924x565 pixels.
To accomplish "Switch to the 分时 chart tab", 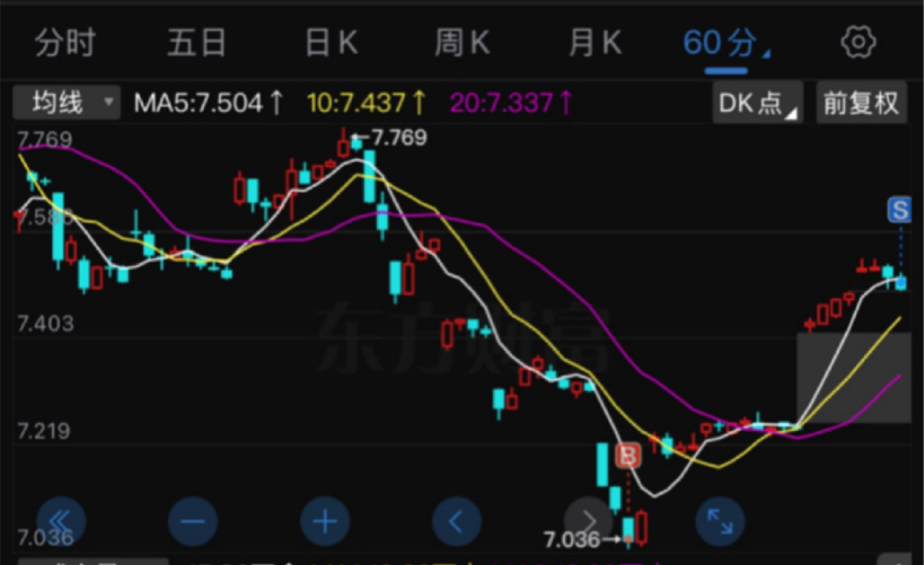I will (x=65, y=43).
